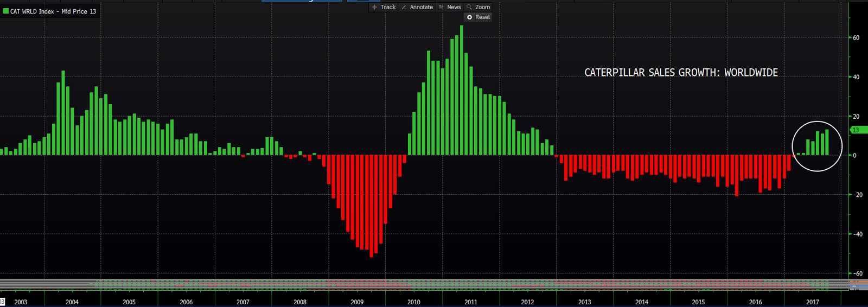Click the 2004 year label

pyautogui.click(x=72, y=302)
